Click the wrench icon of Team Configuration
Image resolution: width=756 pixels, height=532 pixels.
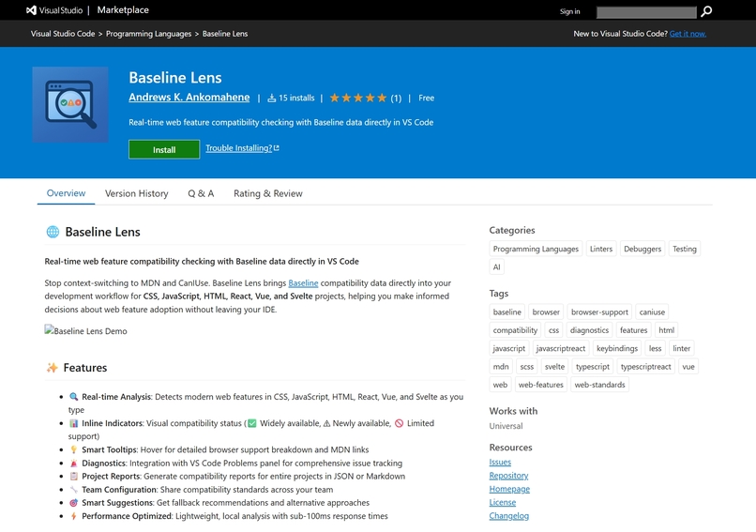[x=74, y=490]
